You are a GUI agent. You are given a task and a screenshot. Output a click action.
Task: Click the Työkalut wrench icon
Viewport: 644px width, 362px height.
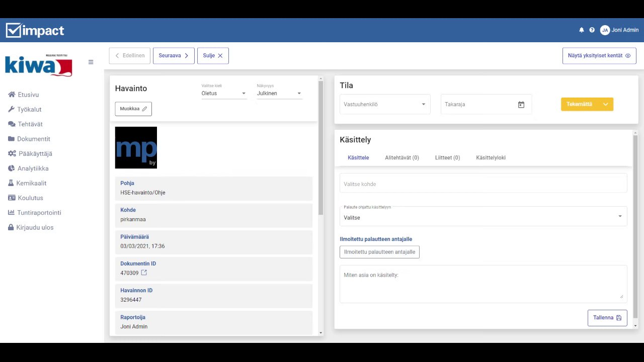tap(12, 109)
